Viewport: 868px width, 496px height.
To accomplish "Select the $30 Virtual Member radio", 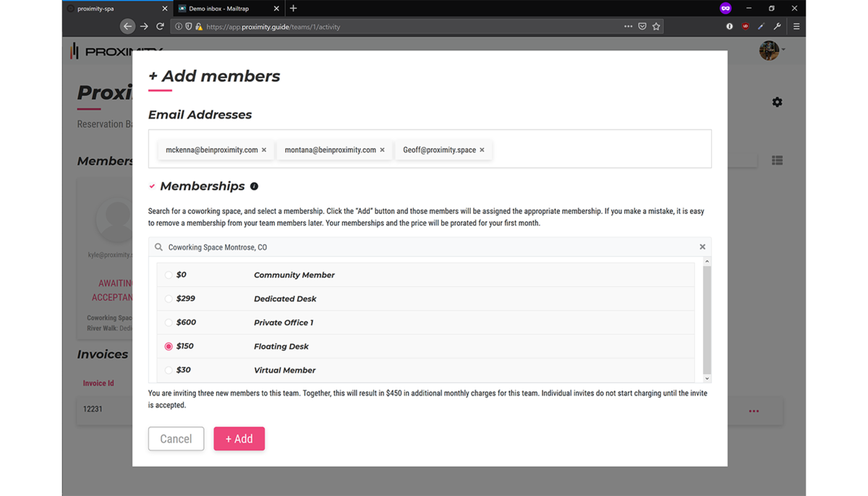I will [x=169, y=370].
